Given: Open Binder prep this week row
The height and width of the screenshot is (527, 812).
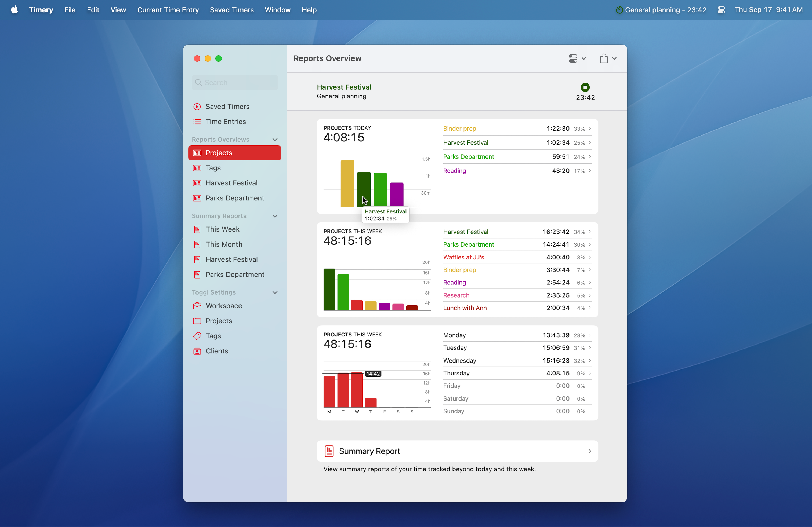Looking at the screenshot, I should click(517, 270).
